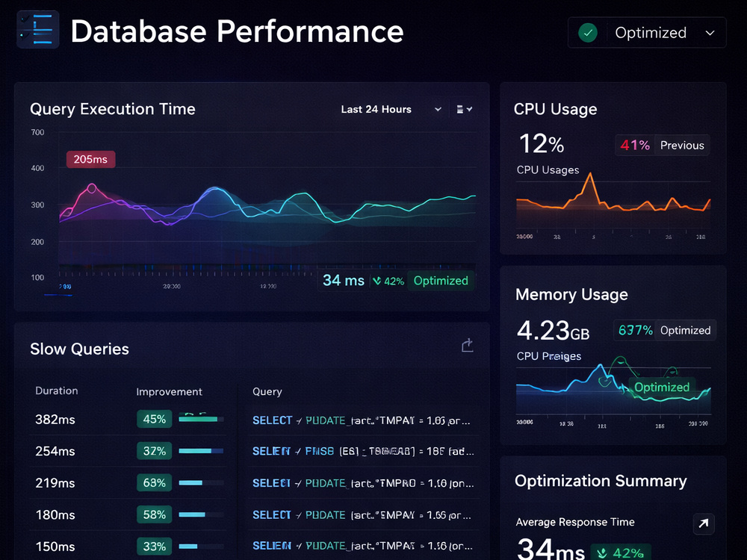This screenshot has height=560, width=747.
Task: Sort by the Duration column header
Action: coord(56,391)
